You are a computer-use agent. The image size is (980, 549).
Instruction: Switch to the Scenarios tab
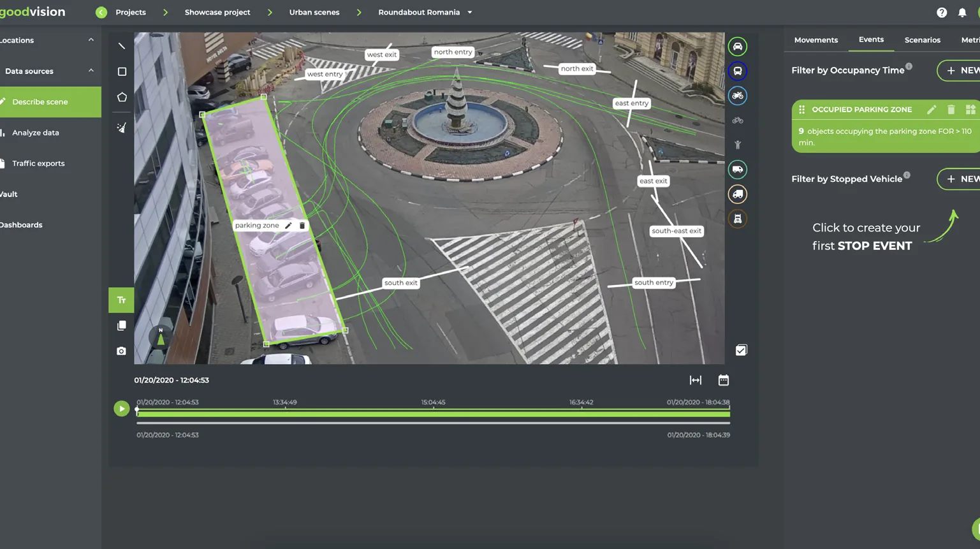tap(923, 40)
